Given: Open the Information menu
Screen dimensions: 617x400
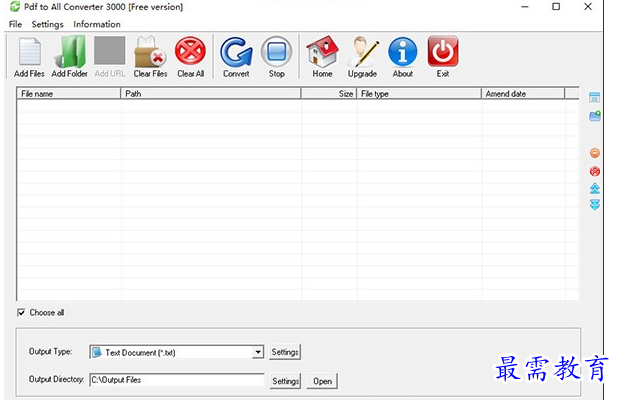Looking at the screenshot, I should point(97,24).
